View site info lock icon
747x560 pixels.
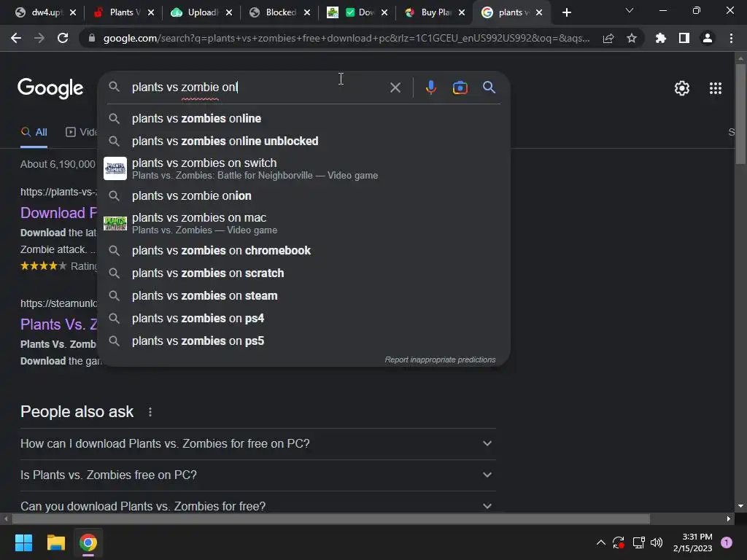92,38
